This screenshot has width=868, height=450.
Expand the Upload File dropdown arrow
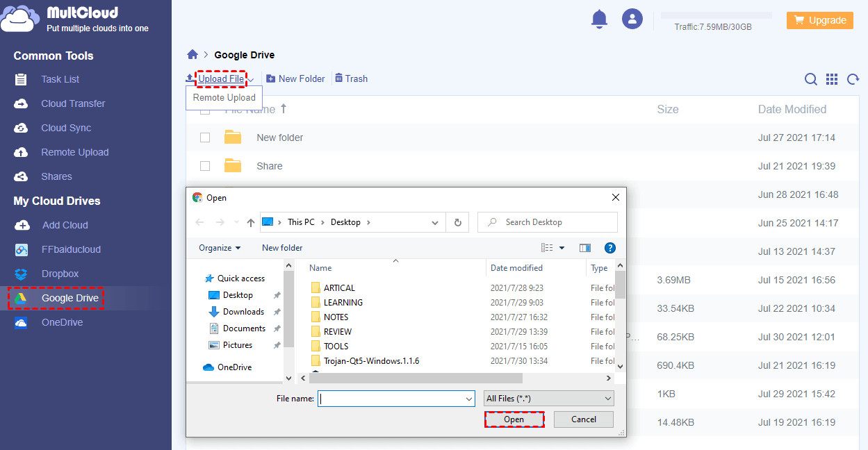tap(250, 79)
